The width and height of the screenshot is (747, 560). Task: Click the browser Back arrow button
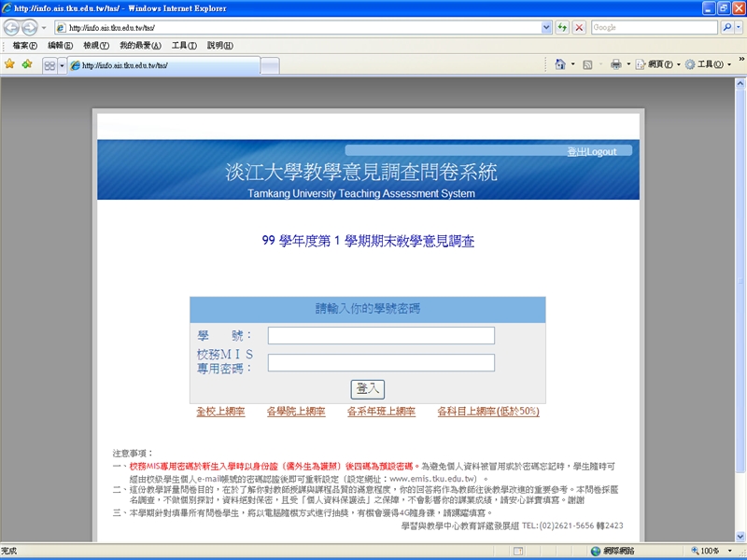[x=12, y=28]
